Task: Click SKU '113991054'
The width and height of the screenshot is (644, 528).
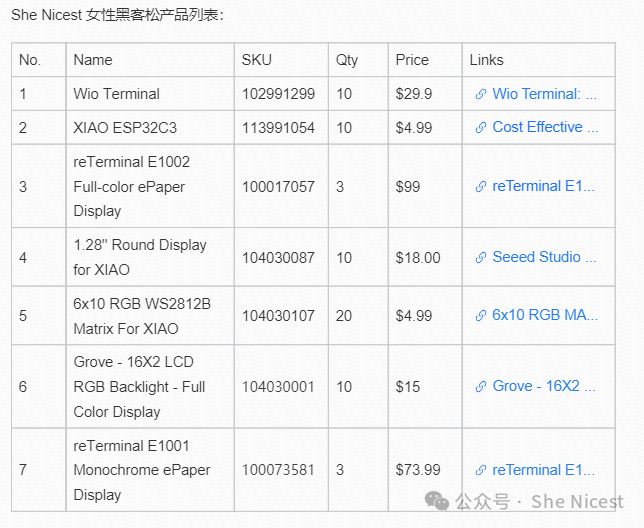Action: click(x=278, y=128)
